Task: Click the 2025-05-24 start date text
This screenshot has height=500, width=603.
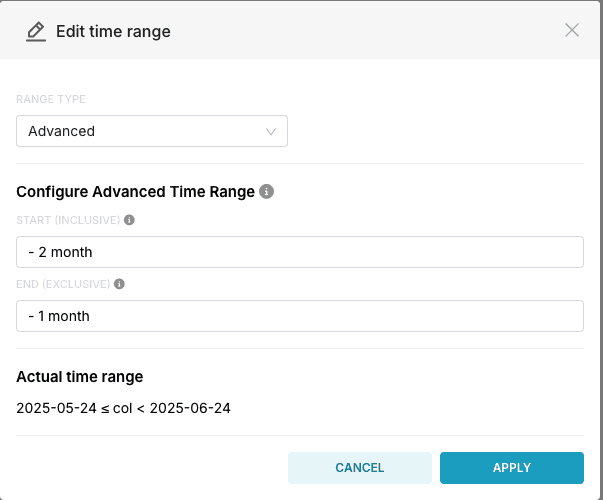Action: pos(57,408)
